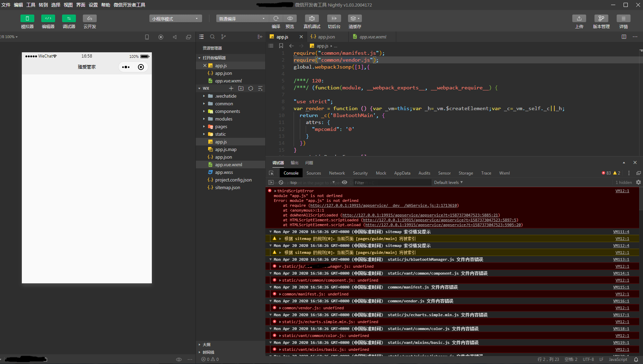Viewport: 643px width, 364px height.
Task: Open the WAService.js link in error trace
Action: click(x=384, y=205)
